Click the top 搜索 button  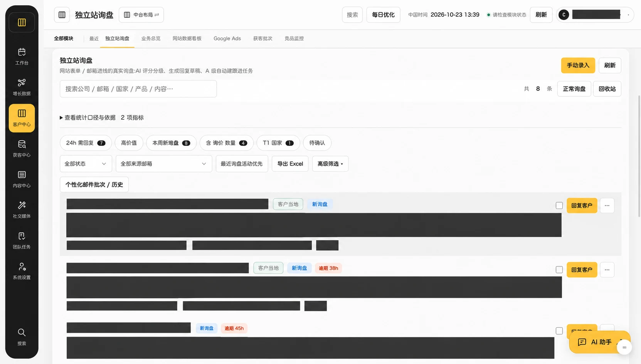tap(352, 15)
